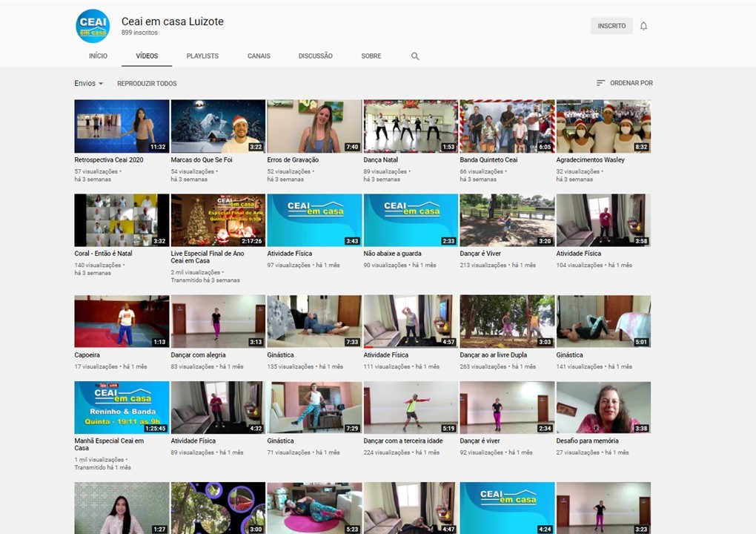The height and width of the screenshot is (534, 756).
Task: Click the notification bell icon
Action: [x=643, y=26]
